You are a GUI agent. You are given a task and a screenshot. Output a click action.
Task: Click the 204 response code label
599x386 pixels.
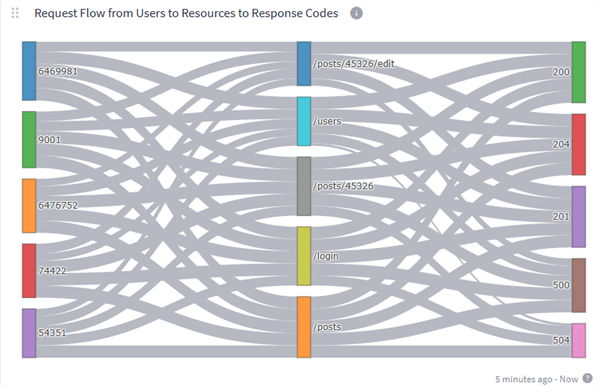point(561,144)
